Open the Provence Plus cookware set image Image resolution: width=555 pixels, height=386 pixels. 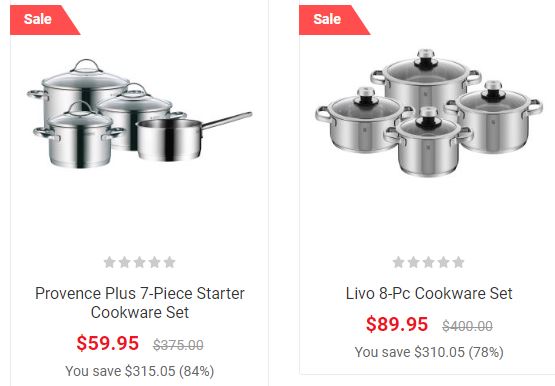[x=139, y=114]
